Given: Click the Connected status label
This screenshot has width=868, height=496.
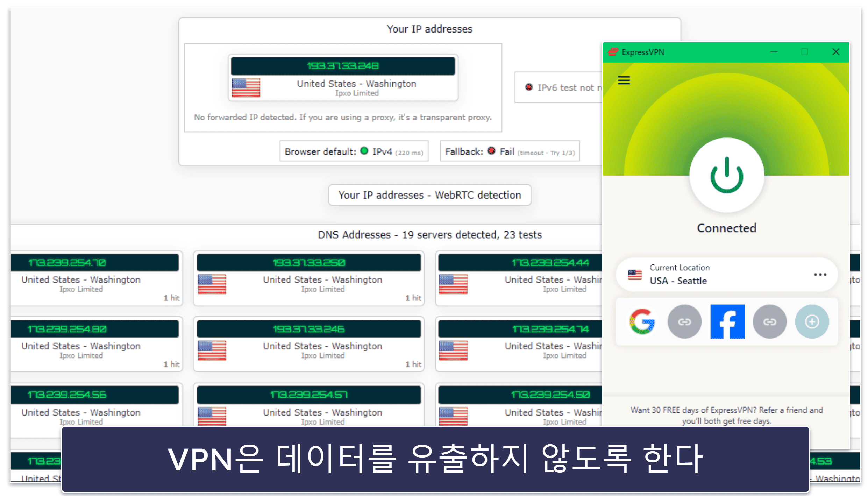Looking at the screenshot, I should (727, 228).
